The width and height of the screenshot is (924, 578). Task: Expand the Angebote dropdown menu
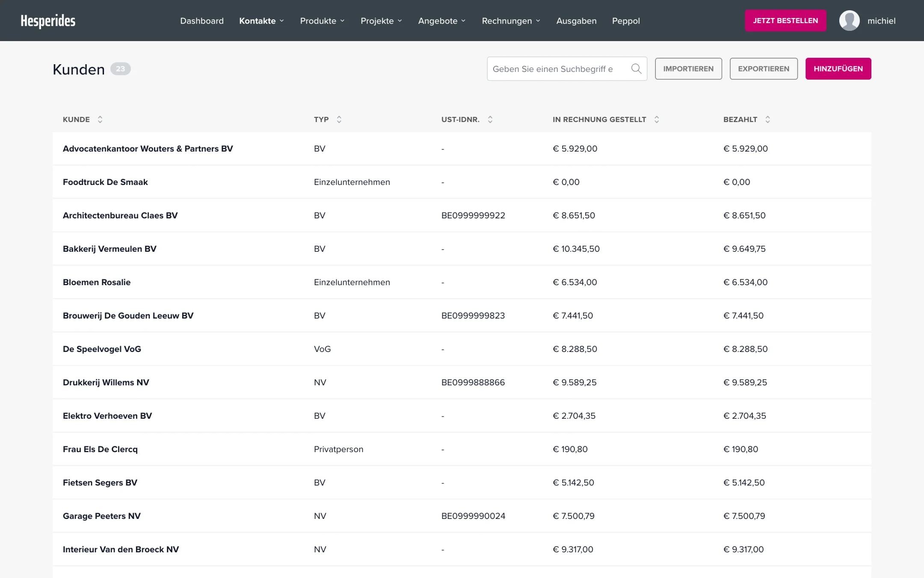(x=442, y=21)
